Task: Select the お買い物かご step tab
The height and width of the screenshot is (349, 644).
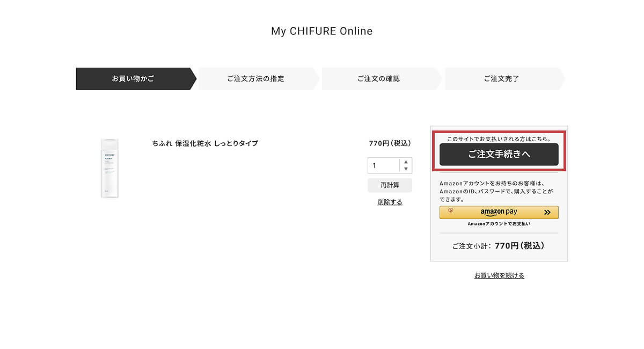Action: click(x=133, y=79)
